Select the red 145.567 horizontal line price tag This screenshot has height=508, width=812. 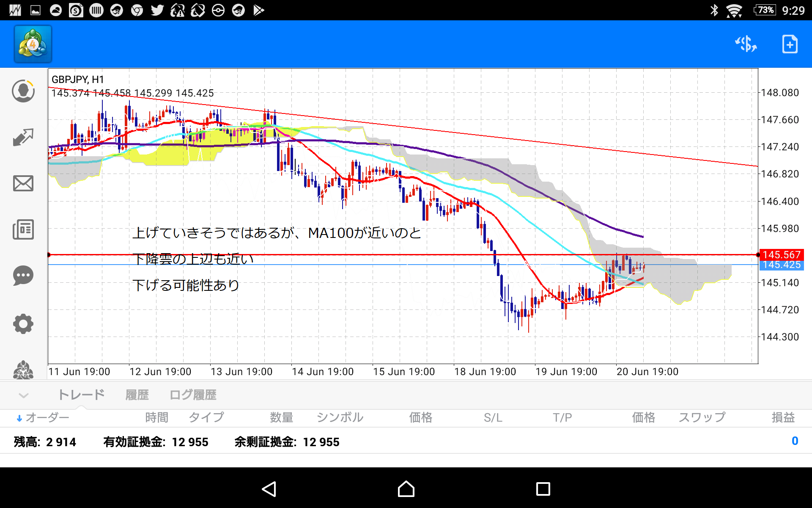[782, 254]
